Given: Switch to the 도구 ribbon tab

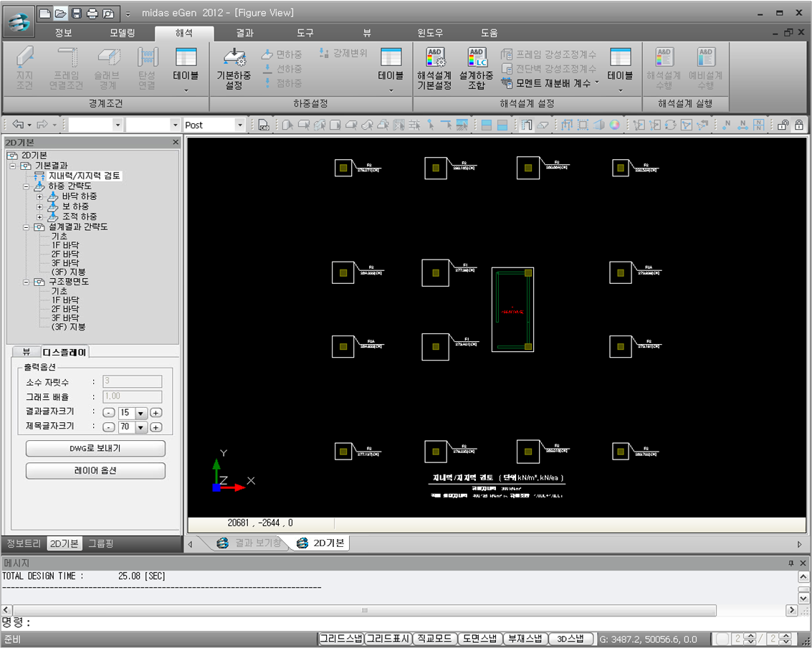Looking at the screenshot, I should pyautogui.click(x=305, y=33).
